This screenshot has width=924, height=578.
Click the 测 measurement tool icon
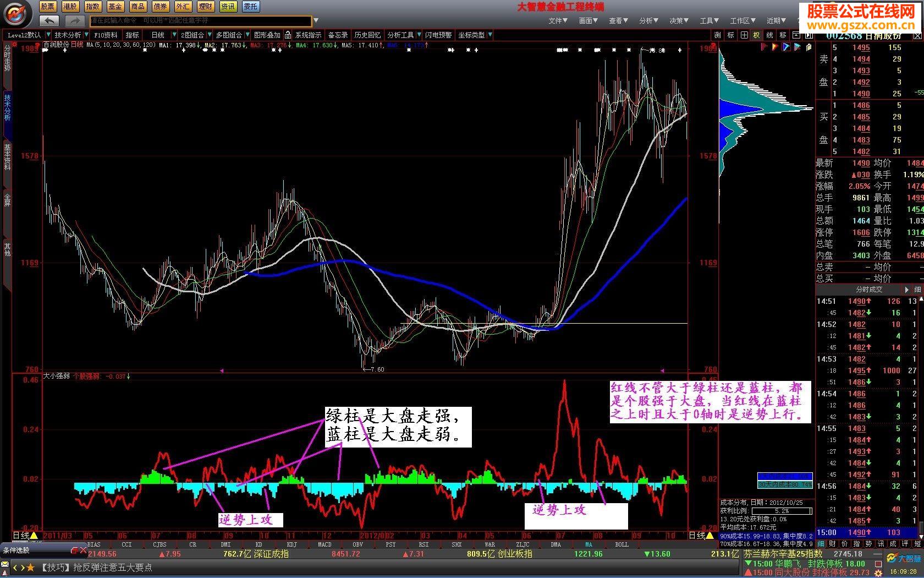click(718, 35)
